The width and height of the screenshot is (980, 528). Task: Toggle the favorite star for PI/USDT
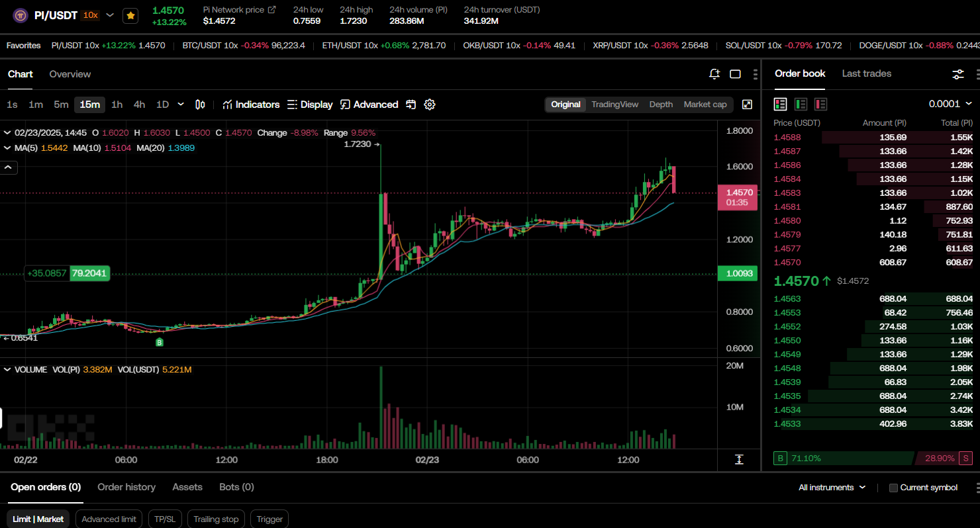[x=130, y=15]
